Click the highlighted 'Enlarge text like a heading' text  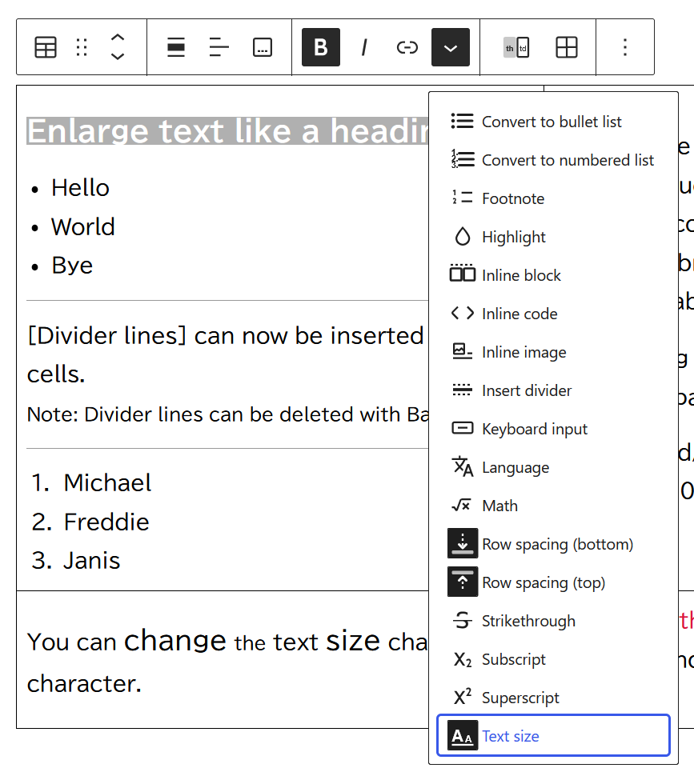click(227, 131)
